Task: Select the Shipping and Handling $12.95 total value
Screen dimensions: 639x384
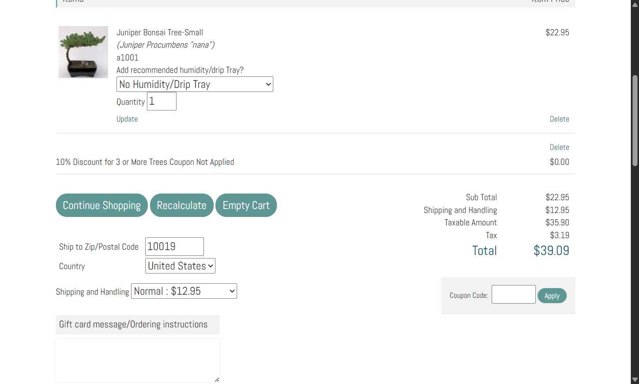Action: tap(557, 210)
